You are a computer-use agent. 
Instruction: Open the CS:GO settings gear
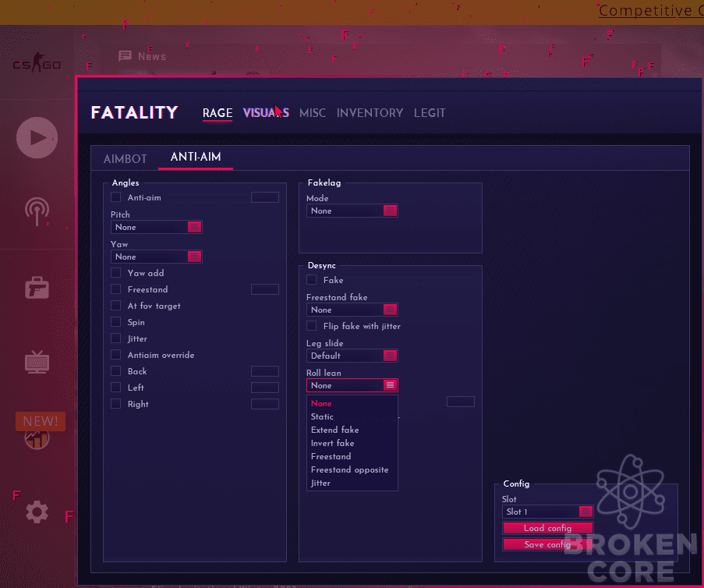coord(37,512)
